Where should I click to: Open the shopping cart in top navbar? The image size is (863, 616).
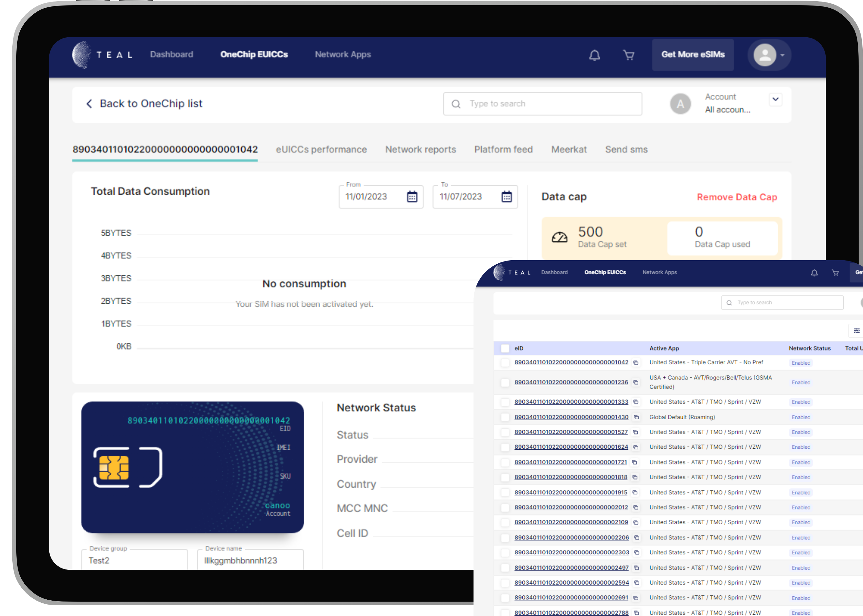click(628, 55)
